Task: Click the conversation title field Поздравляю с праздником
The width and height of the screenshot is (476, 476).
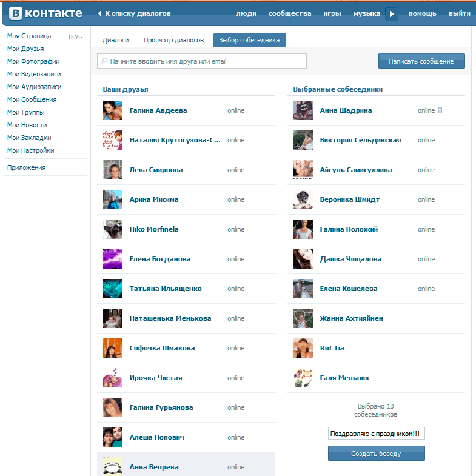Action: pos(376,434)
